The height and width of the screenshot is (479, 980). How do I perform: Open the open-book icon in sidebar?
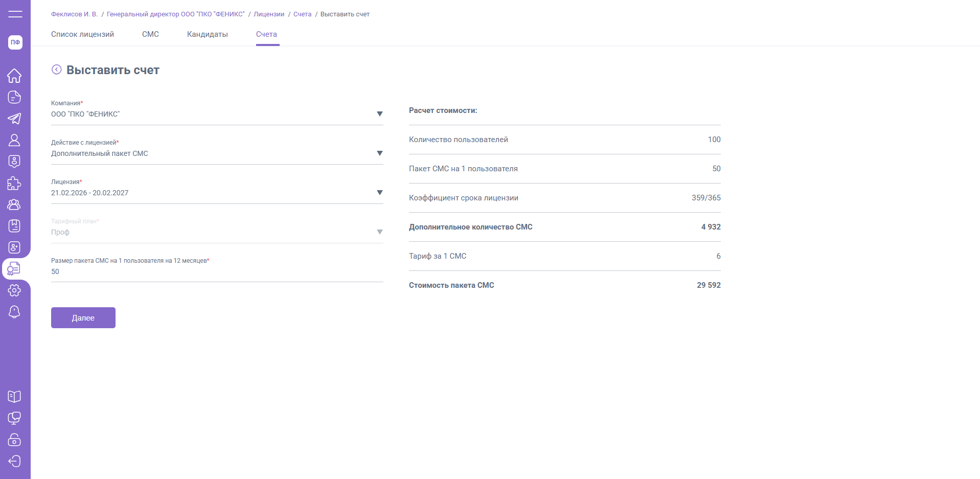(x=14, y=396)
